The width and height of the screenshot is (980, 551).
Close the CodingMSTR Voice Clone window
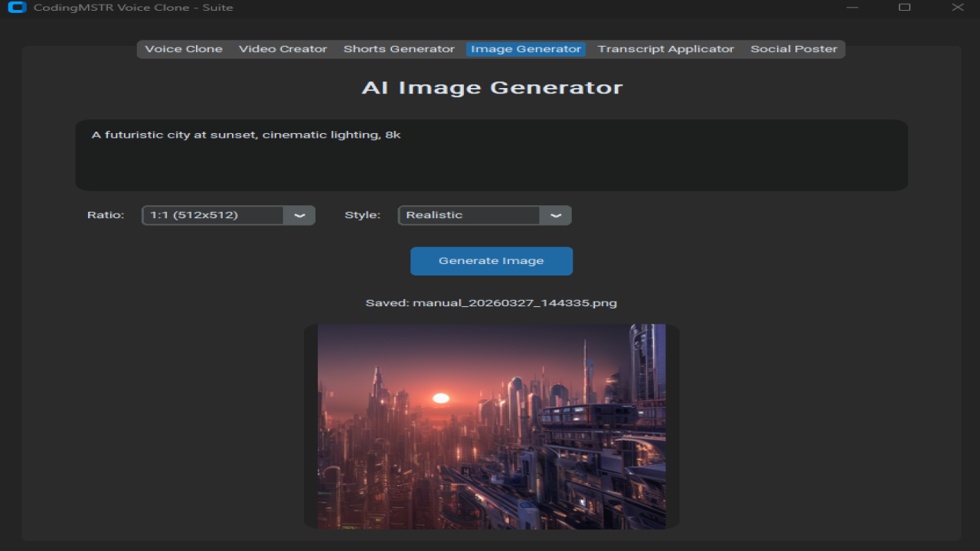tap(957, 8)
